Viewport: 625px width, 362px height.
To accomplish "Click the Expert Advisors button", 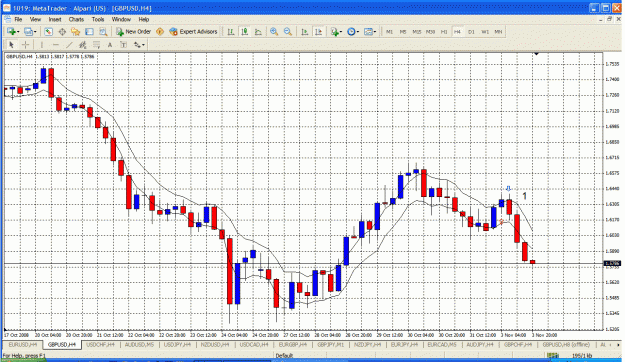I will 193,31.
